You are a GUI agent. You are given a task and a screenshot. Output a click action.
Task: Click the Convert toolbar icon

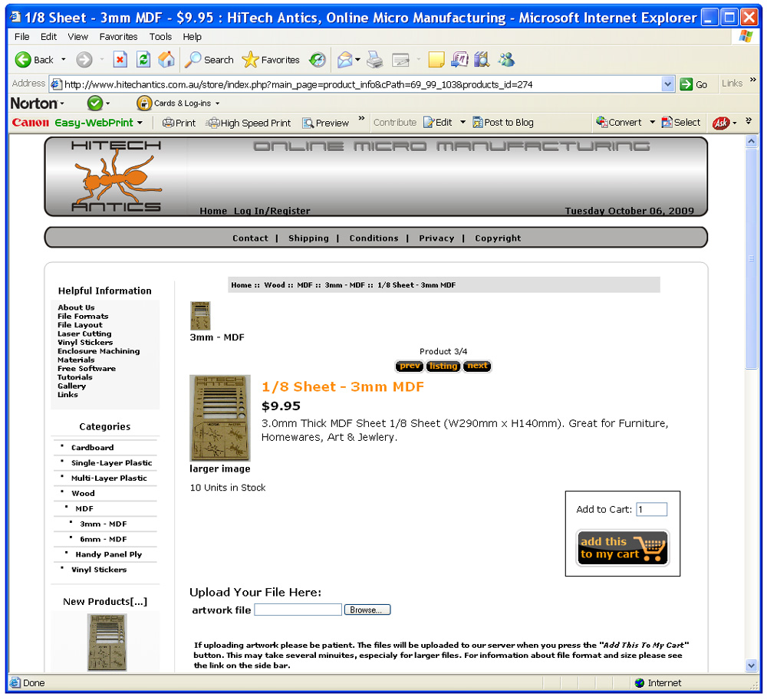[601, 122]
